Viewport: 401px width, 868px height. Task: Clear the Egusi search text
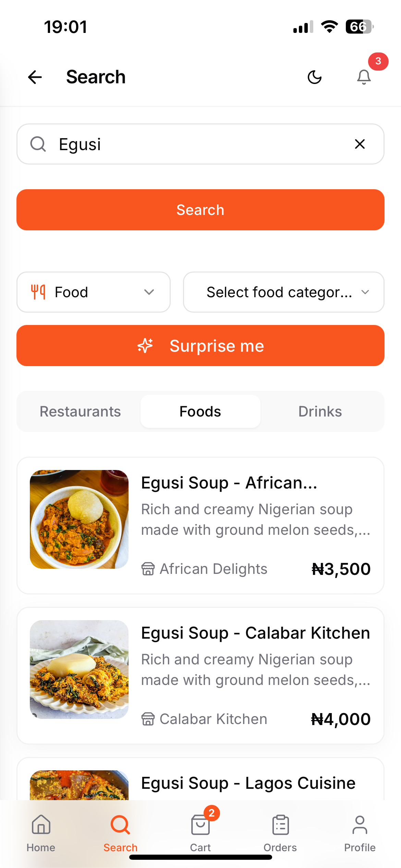click(x=360, y=144)
